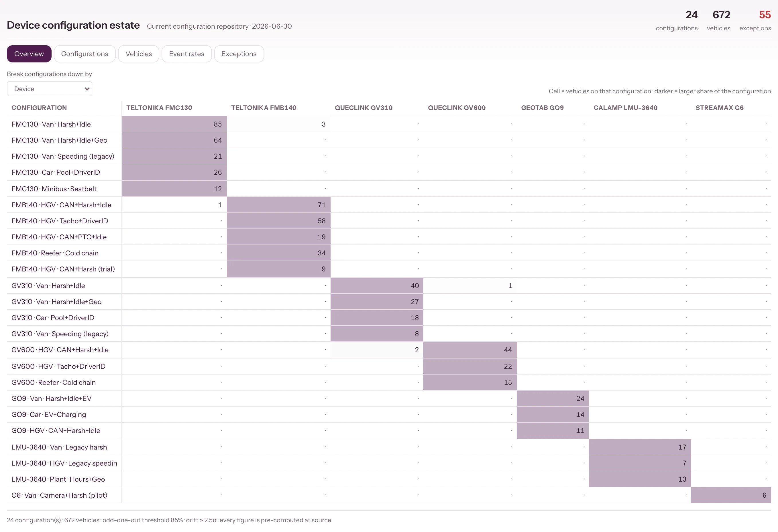Open the Vehicles tab
This screenshot has height=532, width=778.
pyautogui.click(x=139, y=54)
